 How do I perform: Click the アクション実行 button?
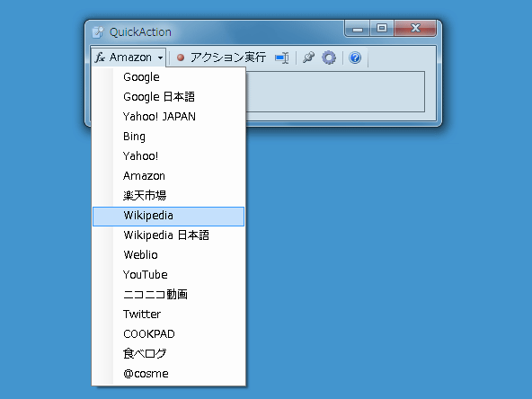[x=222, y=58]
